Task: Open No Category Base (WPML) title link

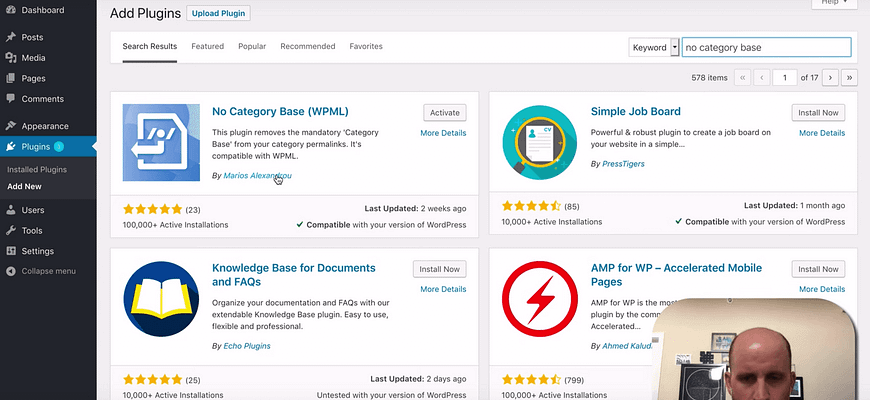Action: point(280,112)
